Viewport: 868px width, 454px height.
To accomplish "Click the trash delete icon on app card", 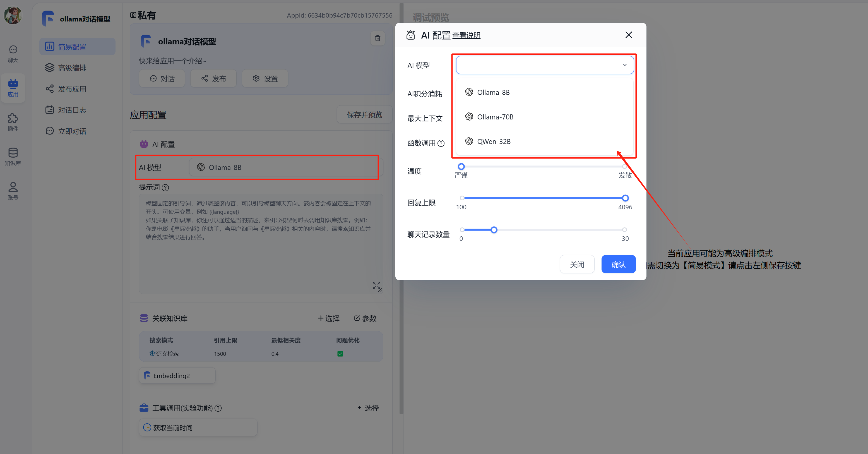I will tap(378, 39).
